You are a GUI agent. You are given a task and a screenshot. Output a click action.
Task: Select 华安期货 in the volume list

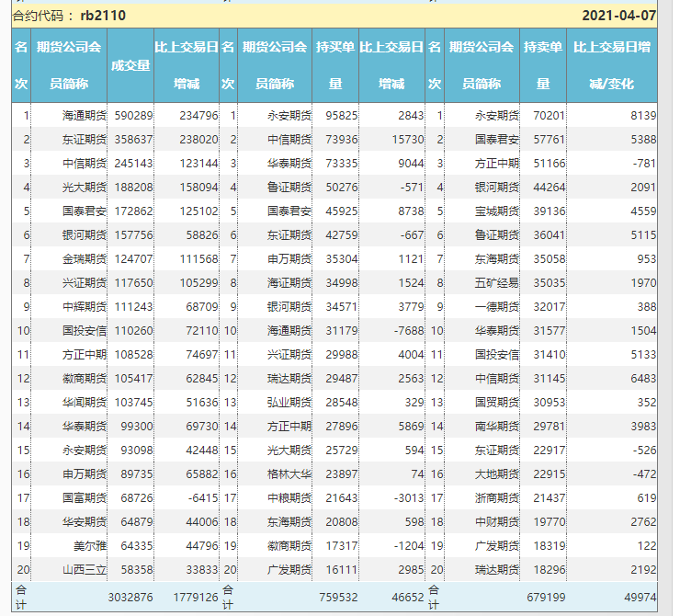click(85, 521)
